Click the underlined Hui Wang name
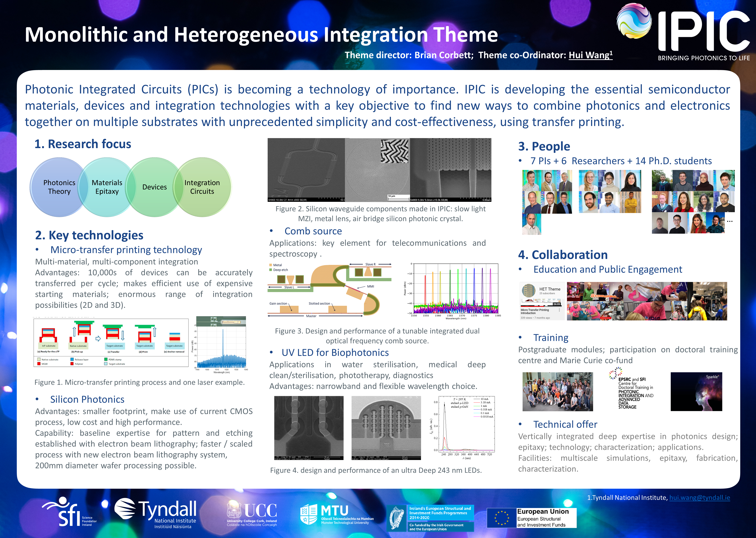 pos(591,55)
